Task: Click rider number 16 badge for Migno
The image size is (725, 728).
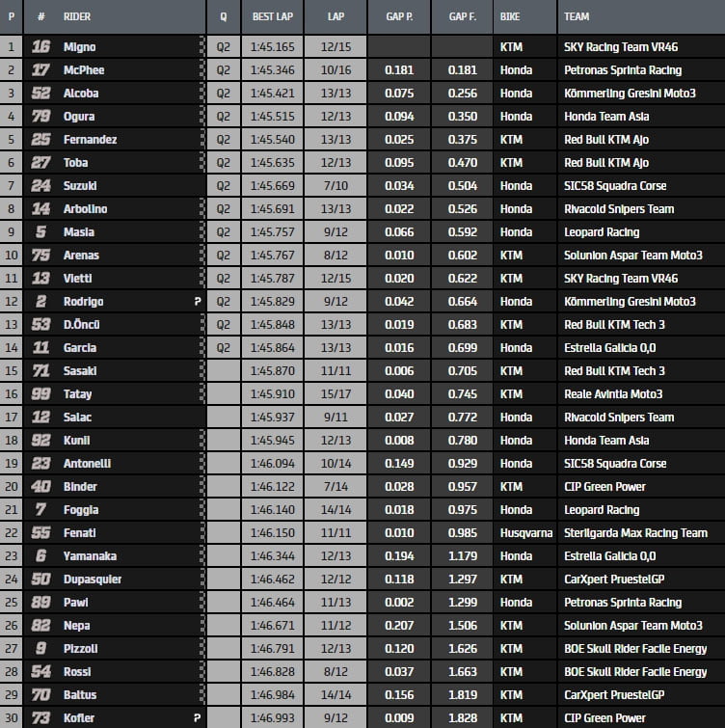Action: (x=41, y=46)
